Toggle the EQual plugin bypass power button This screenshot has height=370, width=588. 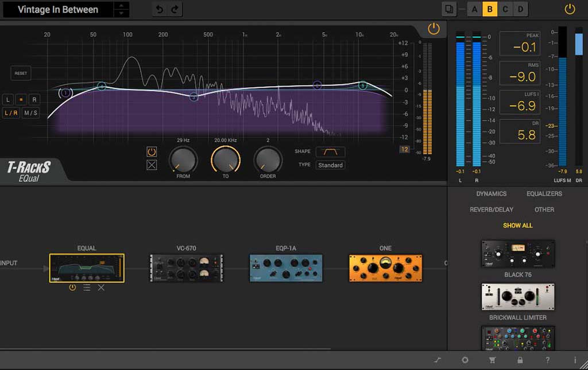pos(434,29)
